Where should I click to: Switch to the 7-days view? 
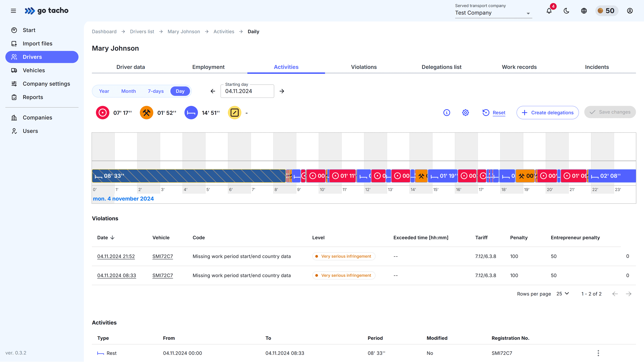(x=155, y=91)
